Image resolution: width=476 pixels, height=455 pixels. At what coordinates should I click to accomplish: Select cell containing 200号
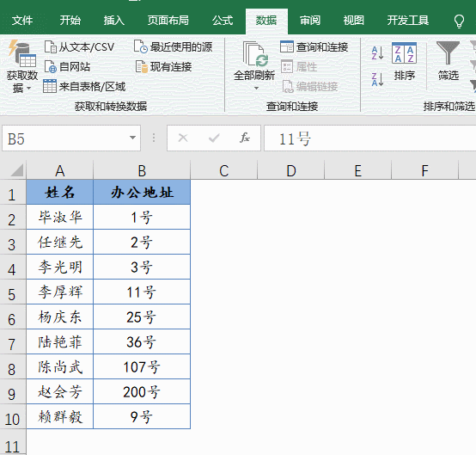[142, 391]
